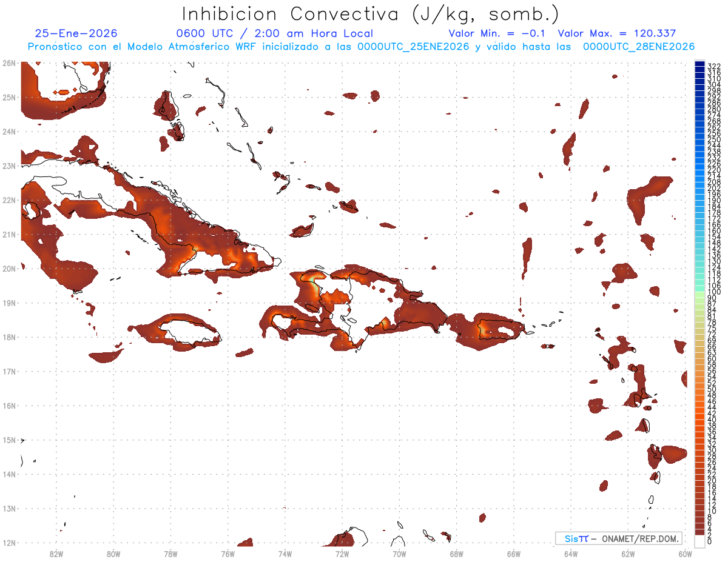The image size is (728, 562).
Task: Click the '22N' latitude label
Action: (x=8, y=200)
